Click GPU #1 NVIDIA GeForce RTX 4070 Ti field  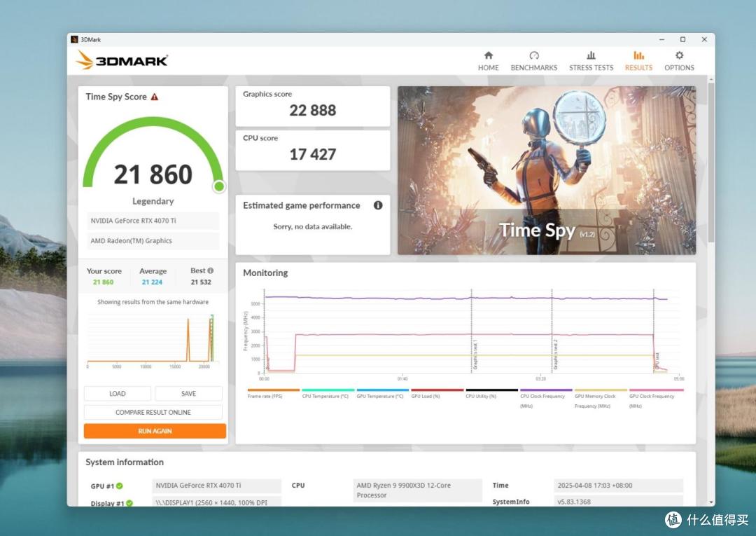tap(216, 486)
